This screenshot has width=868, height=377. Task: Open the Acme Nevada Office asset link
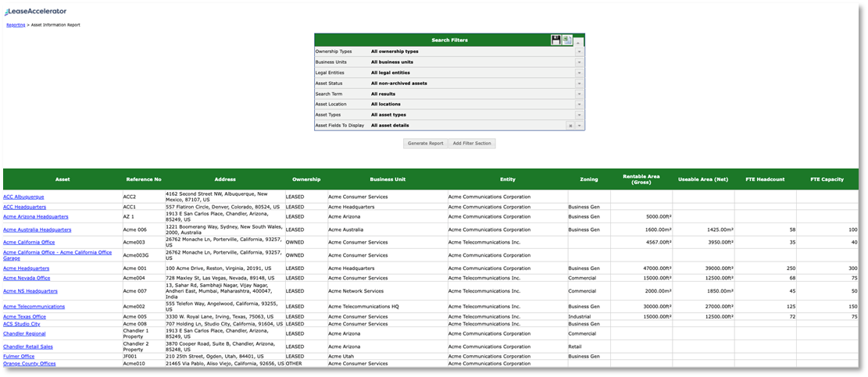click(x=27, y=278)
